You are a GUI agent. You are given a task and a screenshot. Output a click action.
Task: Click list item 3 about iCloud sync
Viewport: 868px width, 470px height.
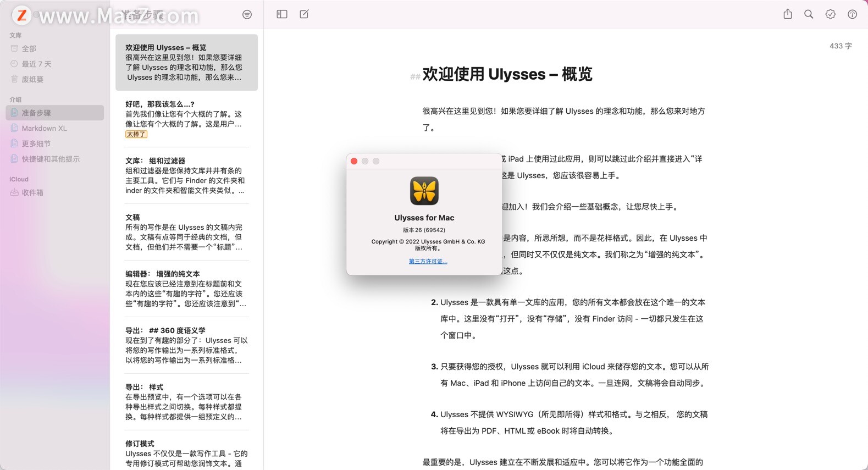point(570,375)
